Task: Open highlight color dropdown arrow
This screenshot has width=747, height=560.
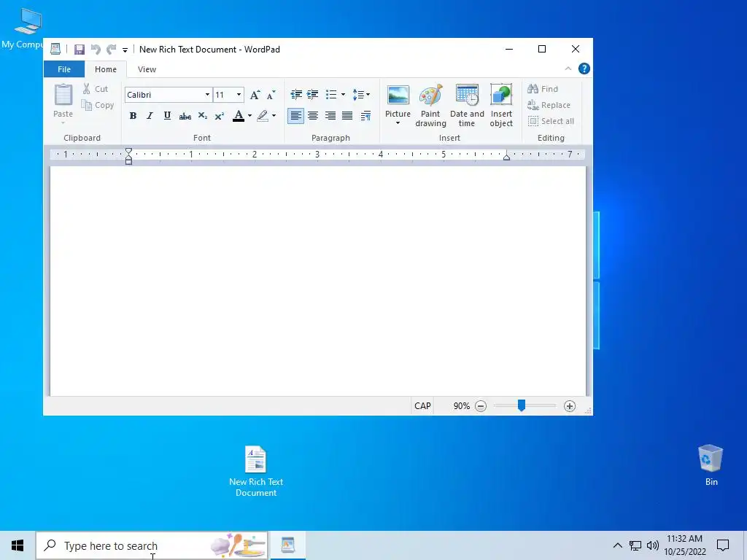Action: tap(274, 116)
